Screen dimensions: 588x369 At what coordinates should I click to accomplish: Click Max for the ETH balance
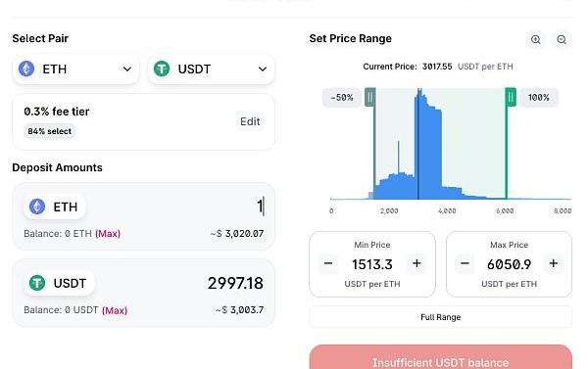point(108,233)
